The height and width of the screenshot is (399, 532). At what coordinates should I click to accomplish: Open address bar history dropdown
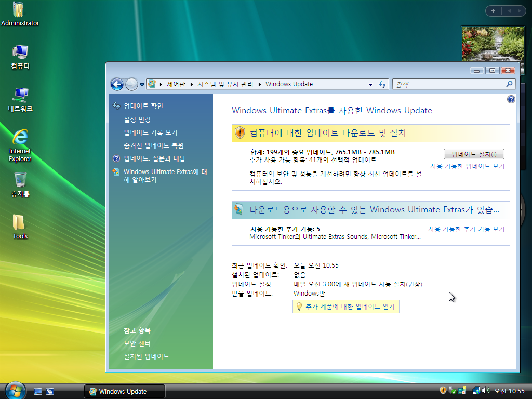tap(370, 85)
